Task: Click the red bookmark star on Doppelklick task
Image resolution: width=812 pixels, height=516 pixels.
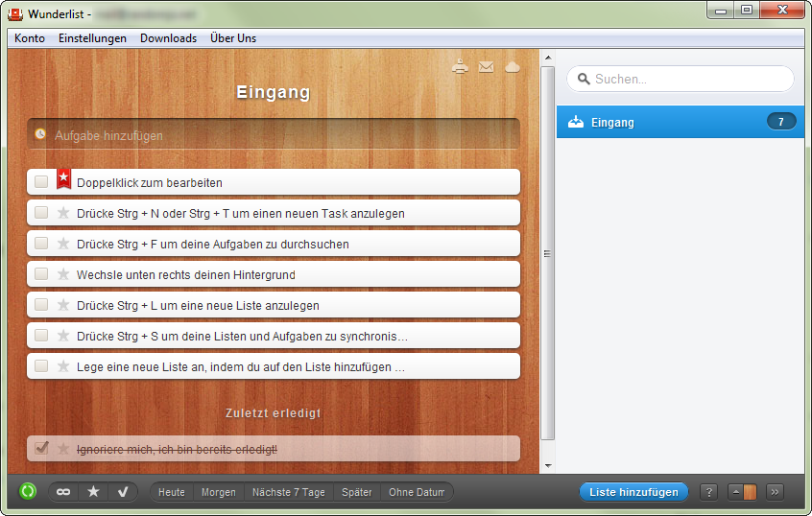Action: (x=63, y=178)
